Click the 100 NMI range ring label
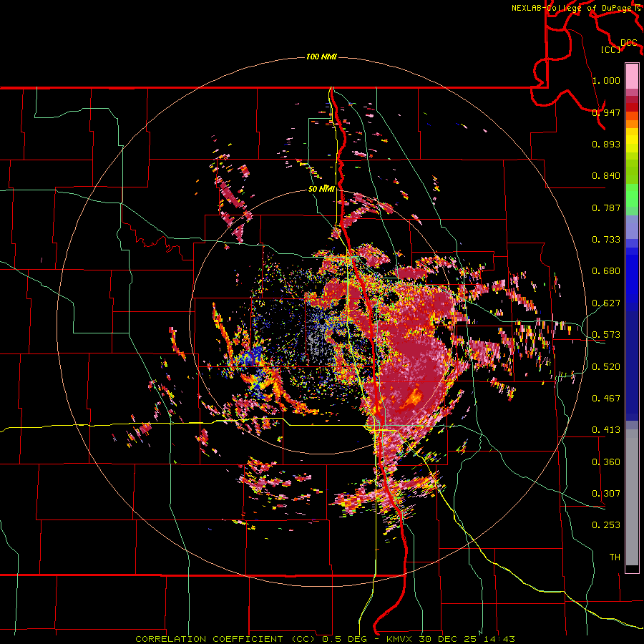The image size is (644, 644). [321, 57]
